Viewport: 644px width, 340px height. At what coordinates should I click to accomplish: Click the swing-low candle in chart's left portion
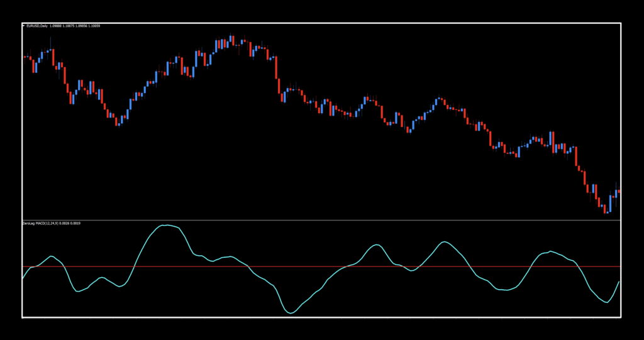[117, 121]
